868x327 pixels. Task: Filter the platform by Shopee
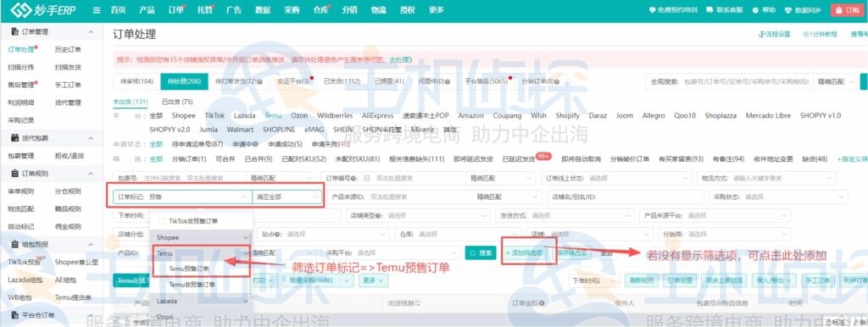(183, 116)
